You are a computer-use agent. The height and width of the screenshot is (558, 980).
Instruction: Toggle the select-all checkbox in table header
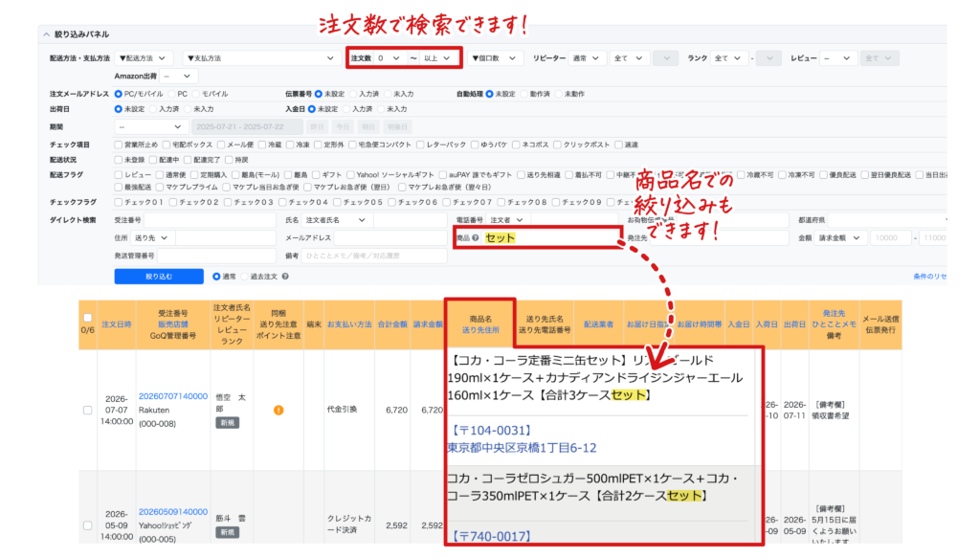(87, 318)
